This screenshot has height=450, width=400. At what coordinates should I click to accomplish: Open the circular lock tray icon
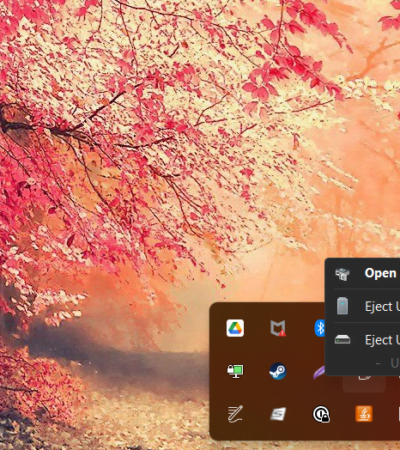[321, 414]
